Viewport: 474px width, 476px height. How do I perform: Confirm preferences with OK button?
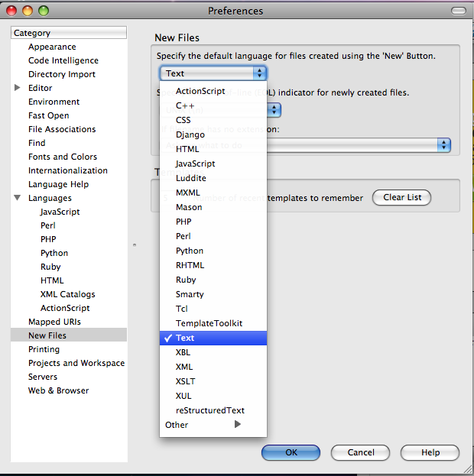(x=291, y=452)
